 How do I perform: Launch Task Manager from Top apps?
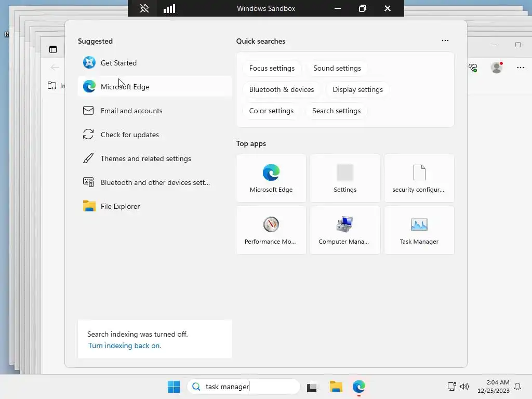click(419, 230)
